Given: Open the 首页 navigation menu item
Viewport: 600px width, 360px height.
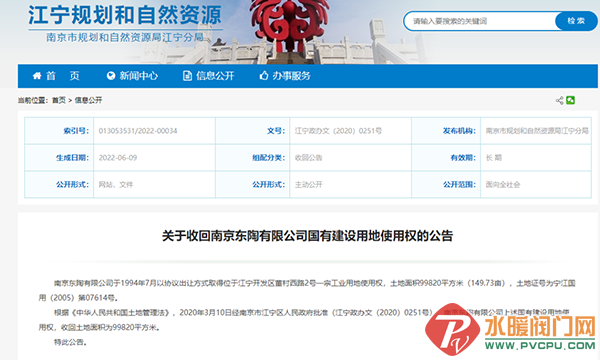Looking at the screenshot, I should pyautogui.click(x=56, y=76).
